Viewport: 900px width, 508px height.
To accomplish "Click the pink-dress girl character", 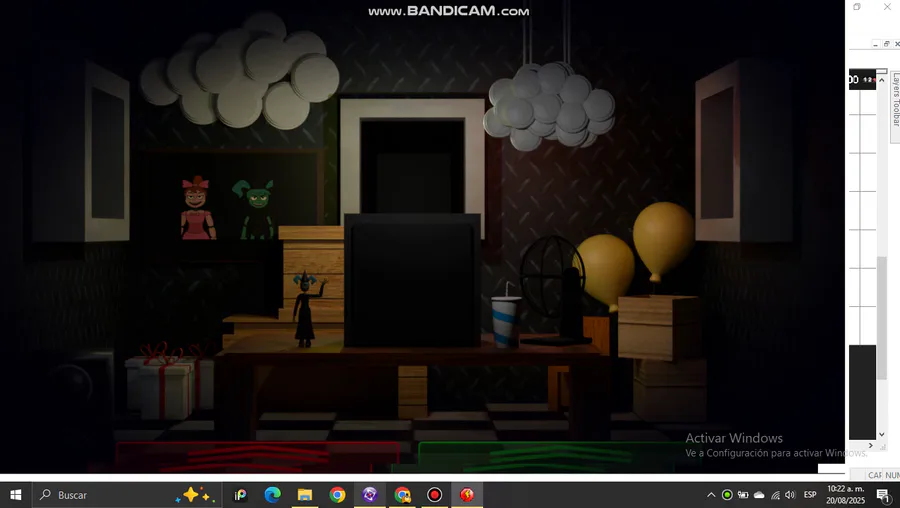I will point(198,208).
